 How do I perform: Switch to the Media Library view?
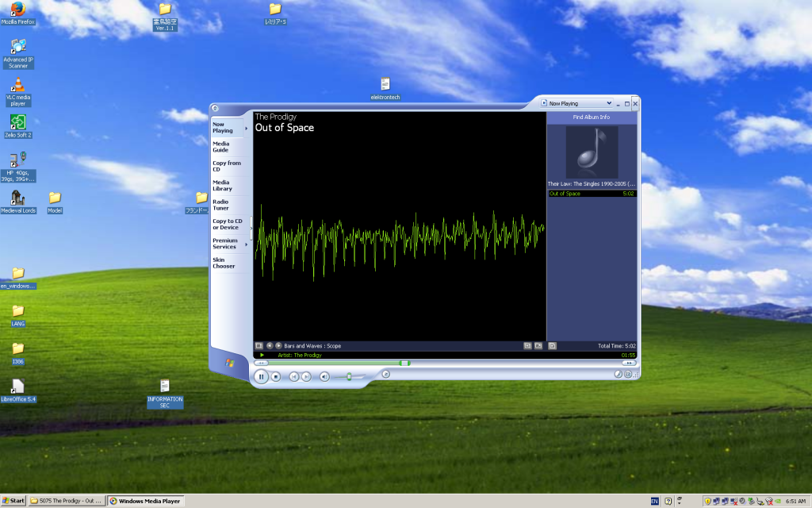coord(223,185)
